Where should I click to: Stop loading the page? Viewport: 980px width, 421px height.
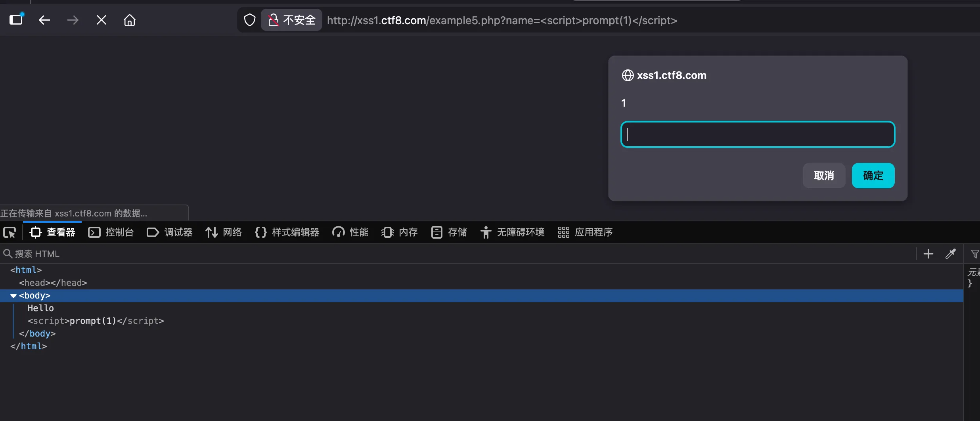pyautogui.click(x=101, y=20)
